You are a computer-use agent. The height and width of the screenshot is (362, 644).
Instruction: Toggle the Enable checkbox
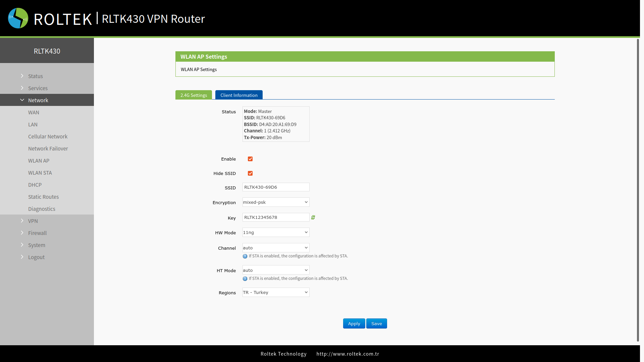click(x=250, y=159)
